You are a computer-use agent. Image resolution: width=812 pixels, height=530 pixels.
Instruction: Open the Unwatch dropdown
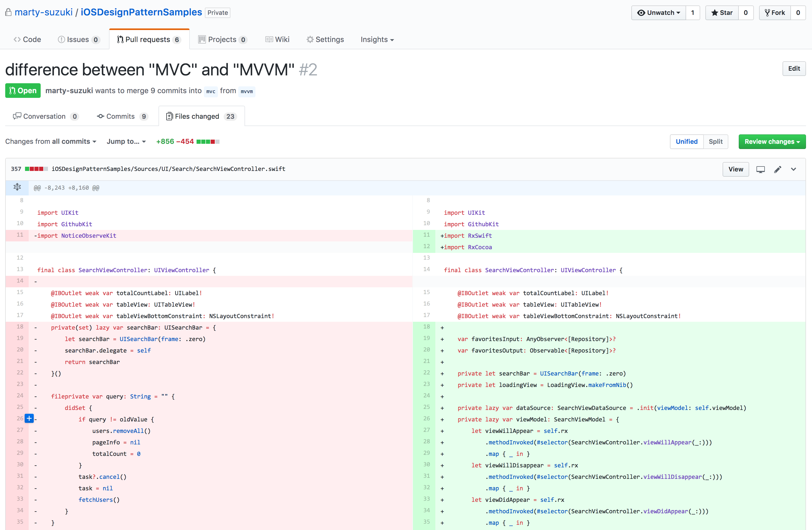[x=658, y=13]
